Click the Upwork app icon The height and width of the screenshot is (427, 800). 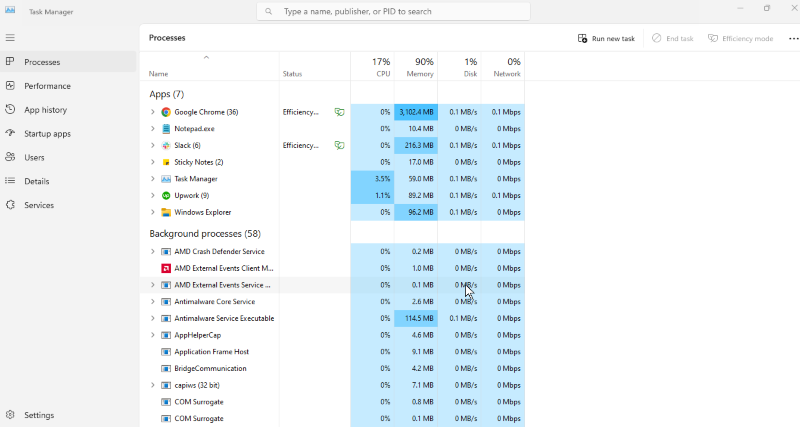(166, 195)
